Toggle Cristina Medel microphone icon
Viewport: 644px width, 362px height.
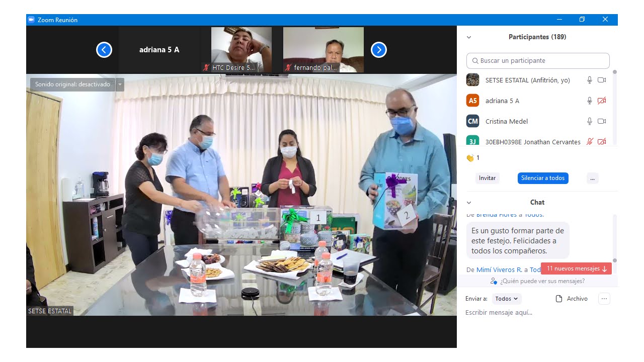(x=590, y=121)
